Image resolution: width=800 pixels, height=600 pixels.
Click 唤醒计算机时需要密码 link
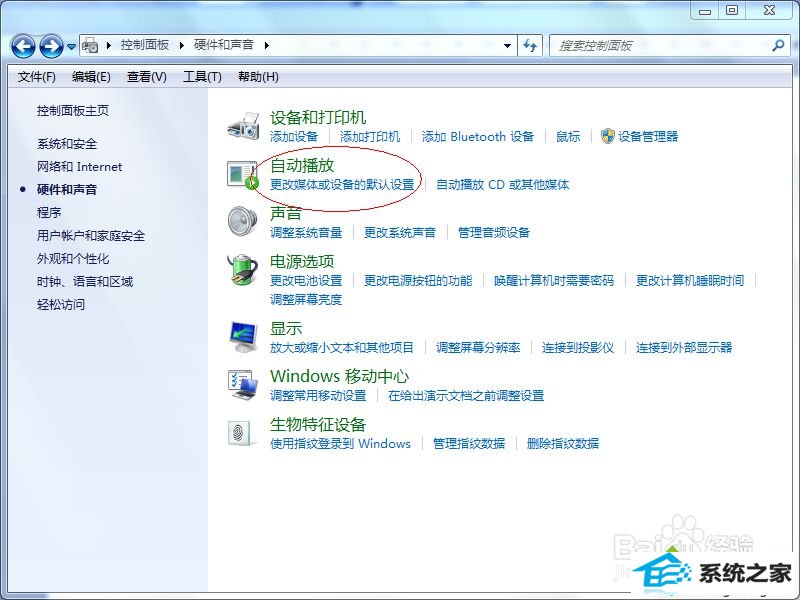554,281
